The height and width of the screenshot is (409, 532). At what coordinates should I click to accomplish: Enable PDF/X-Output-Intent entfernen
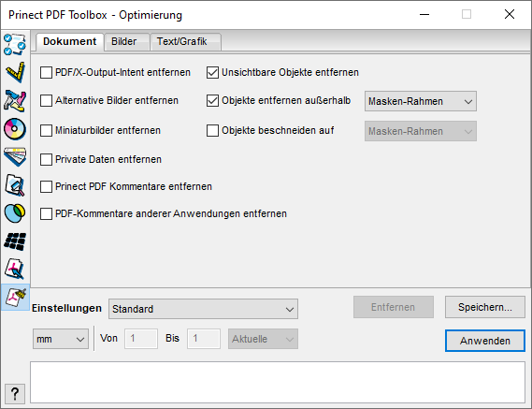46,73
